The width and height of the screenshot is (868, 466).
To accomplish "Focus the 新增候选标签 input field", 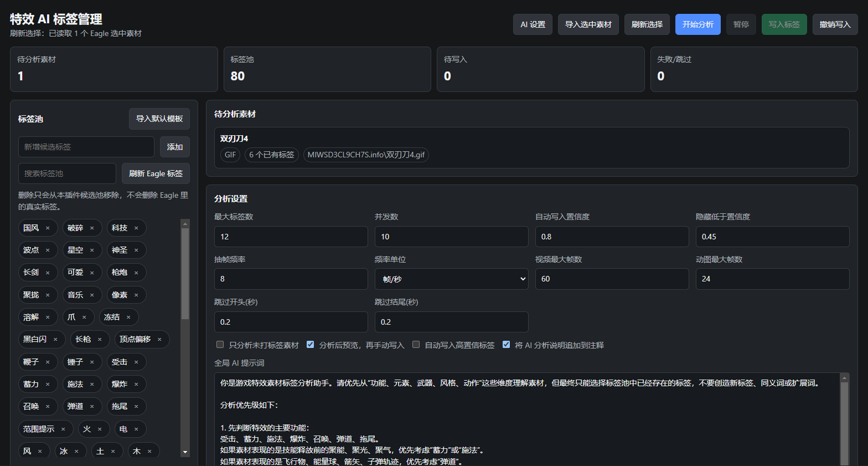I will 86,147.
